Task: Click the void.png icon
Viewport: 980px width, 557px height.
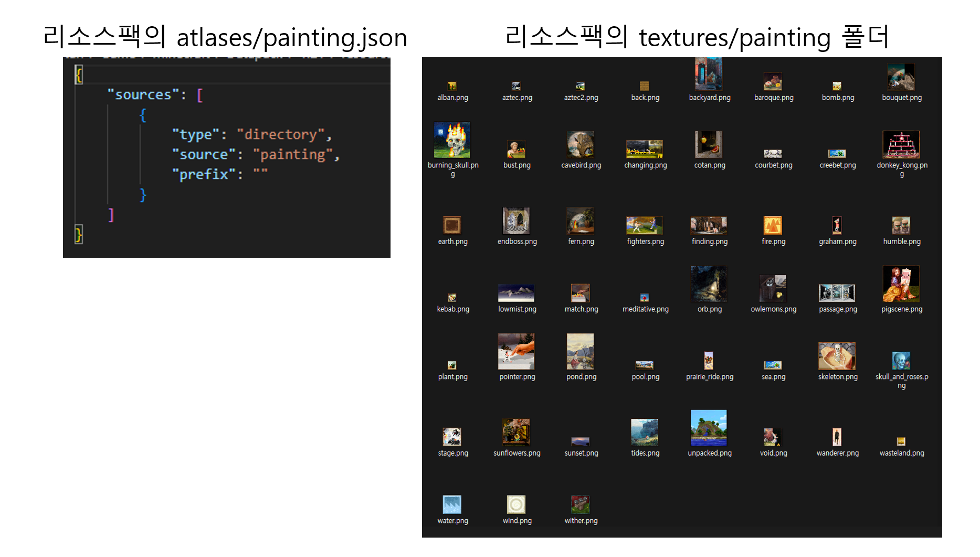Action: [x=773, y=437]
